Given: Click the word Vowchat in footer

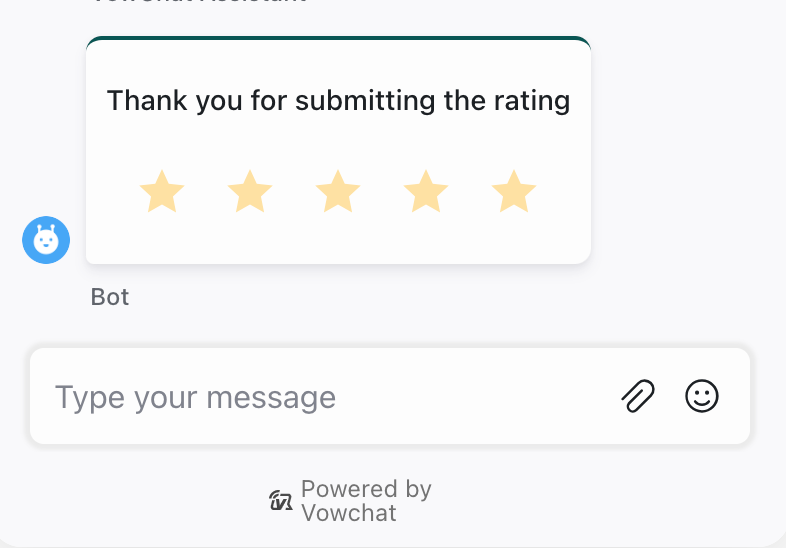Looking at the screenshot, I should [349, 514].
